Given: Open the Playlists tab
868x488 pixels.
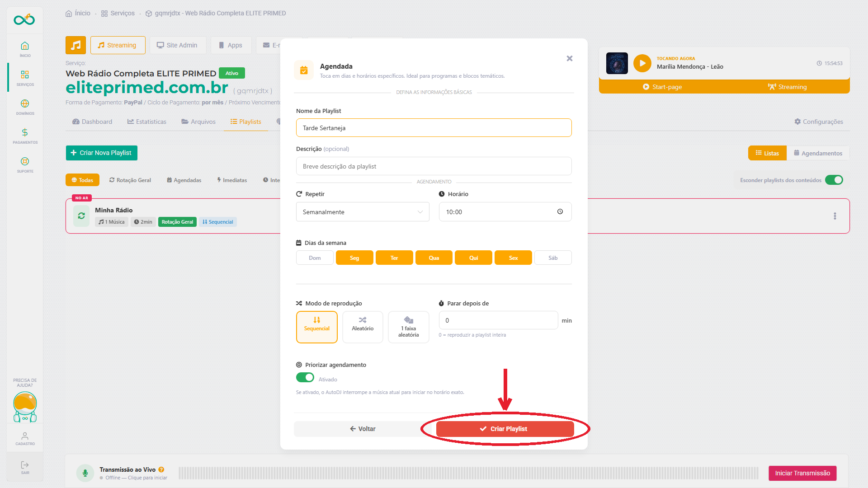Looking at the screenshot, I should tap(246, 122).
